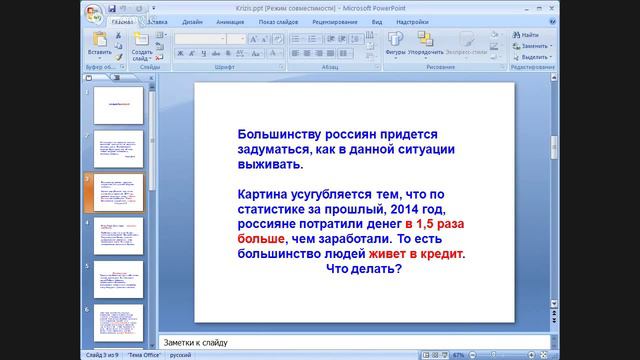Toggle text shadow S formatting

point(228,53)
